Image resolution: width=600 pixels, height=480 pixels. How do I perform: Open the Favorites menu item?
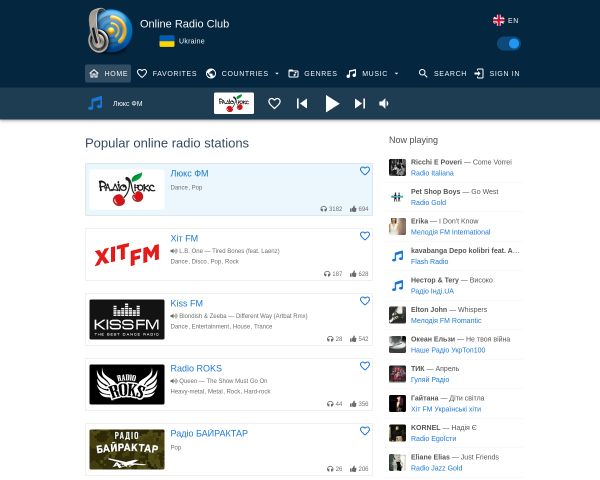coord(167,73)
